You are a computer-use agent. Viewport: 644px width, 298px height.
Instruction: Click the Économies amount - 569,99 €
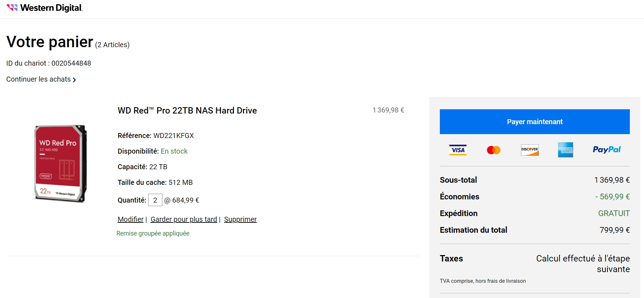click(612, 197)
